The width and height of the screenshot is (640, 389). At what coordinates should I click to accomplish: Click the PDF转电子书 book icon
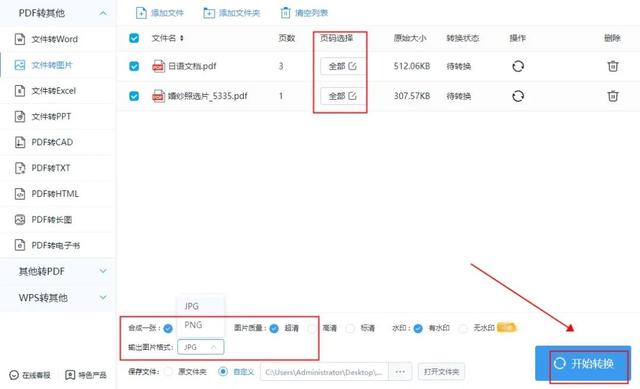[x=20, y=245]
